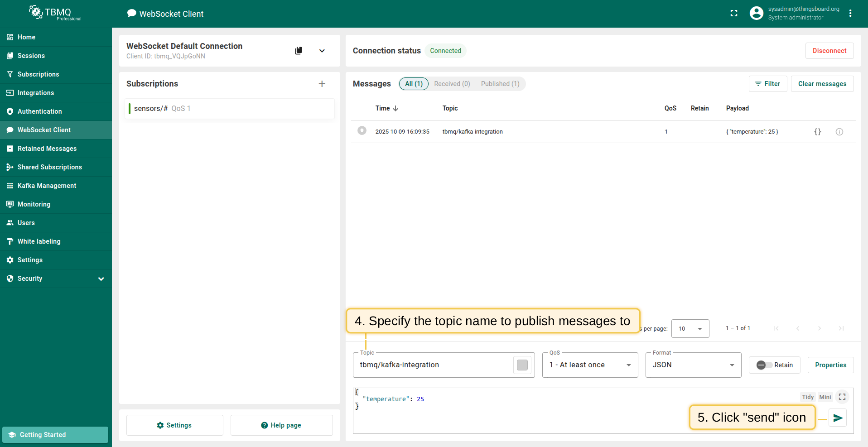Open the QoS dropdown
The height and width of the screenshot is (447, 868).
pyautogui.click(x=590, y=365)
